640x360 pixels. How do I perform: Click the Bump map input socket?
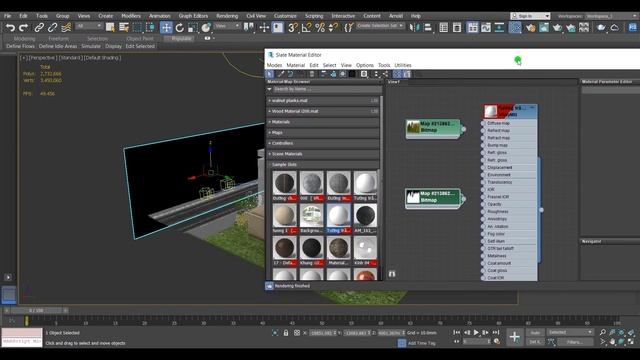(x=483, y=145)
